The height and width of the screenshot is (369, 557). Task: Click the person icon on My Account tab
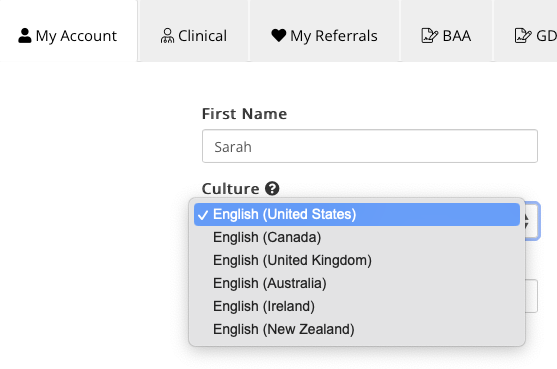[25, 36]
